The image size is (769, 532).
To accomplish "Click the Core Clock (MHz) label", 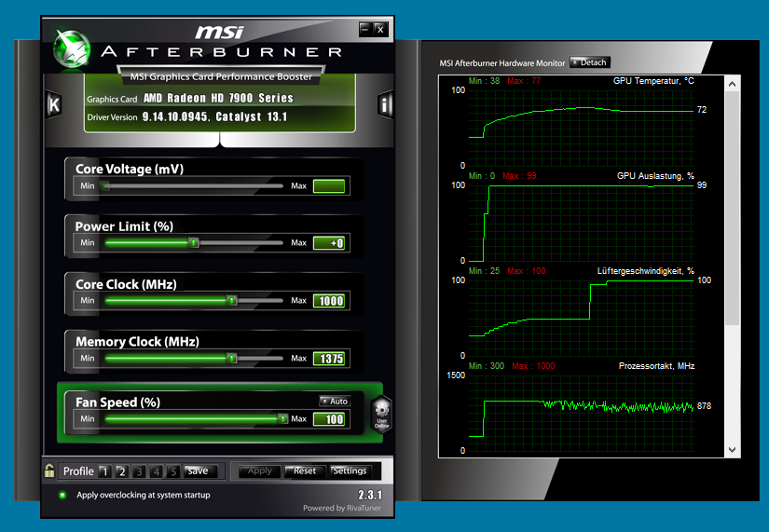I will coord(126,285).
